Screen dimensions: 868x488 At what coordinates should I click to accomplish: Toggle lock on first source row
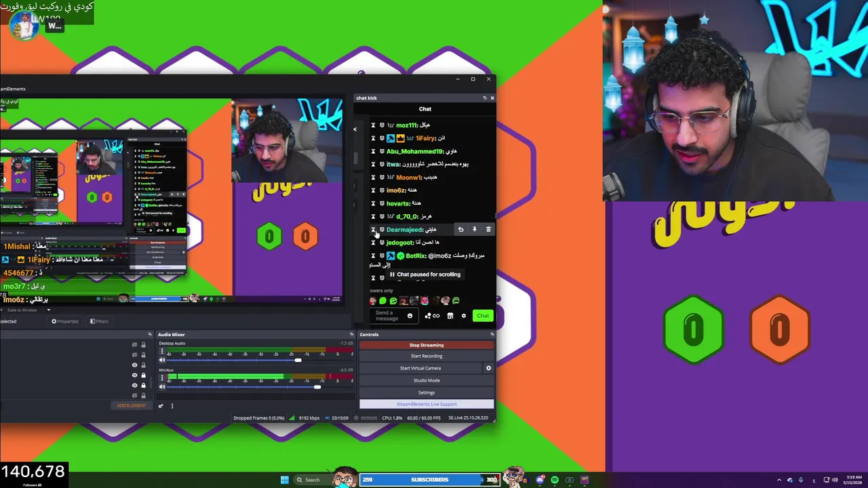pos(143,345)
